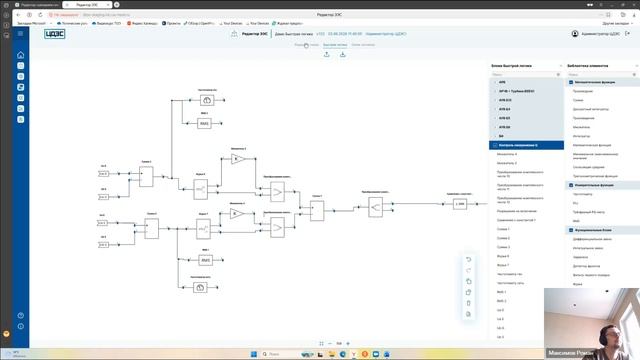Viewport: 640px width, 360px height.
Task: Open help via the sidebar question mark icon
Action: point(21,316)
